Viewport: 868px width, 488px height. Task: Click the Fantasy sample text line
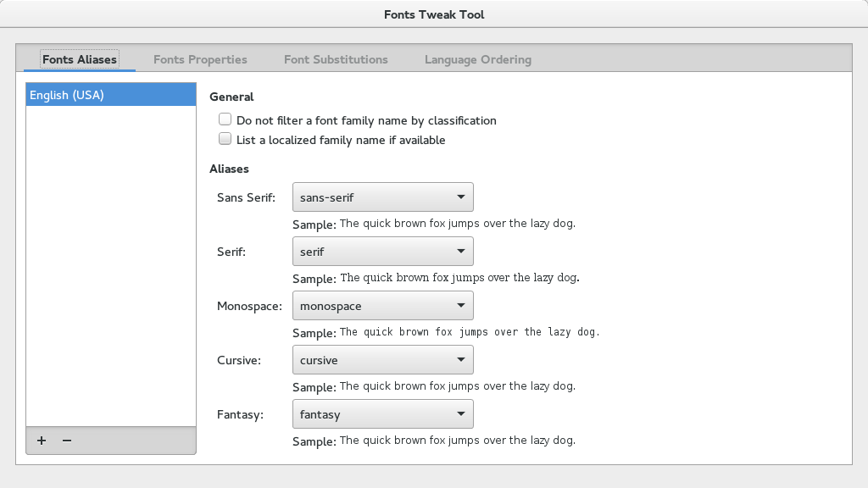pos(457,441)
